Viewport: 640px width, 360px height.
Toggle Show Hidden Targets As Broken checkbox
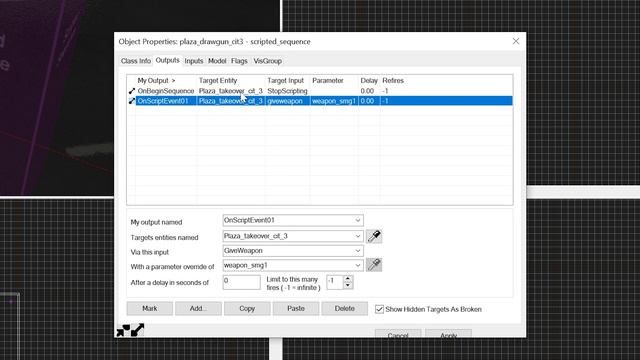(380, 309)
